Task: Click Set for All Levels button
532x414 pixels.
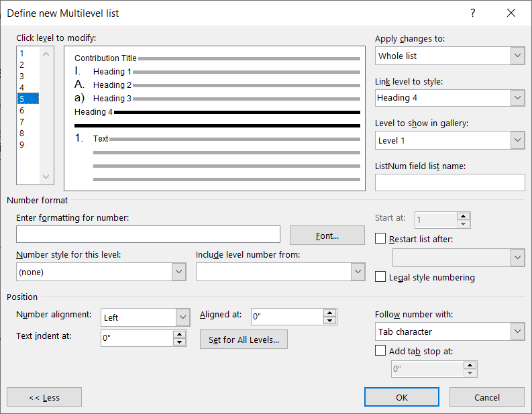Action: click(x=244, y=340)
